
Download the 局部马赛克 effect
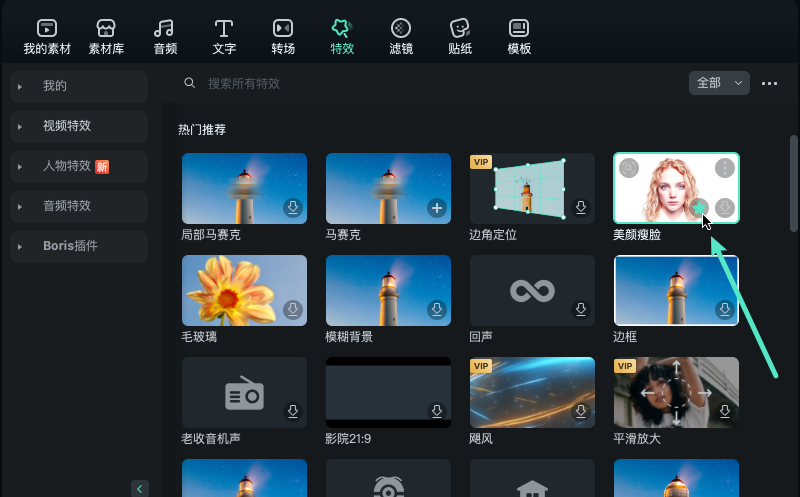(293, 208)
